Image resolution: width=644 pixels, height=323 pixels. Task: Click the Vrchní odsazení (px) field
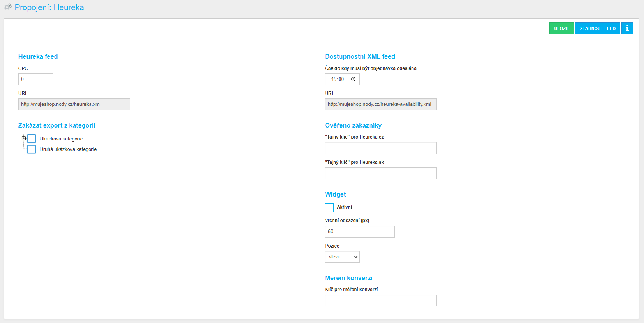tap(360, 232)
